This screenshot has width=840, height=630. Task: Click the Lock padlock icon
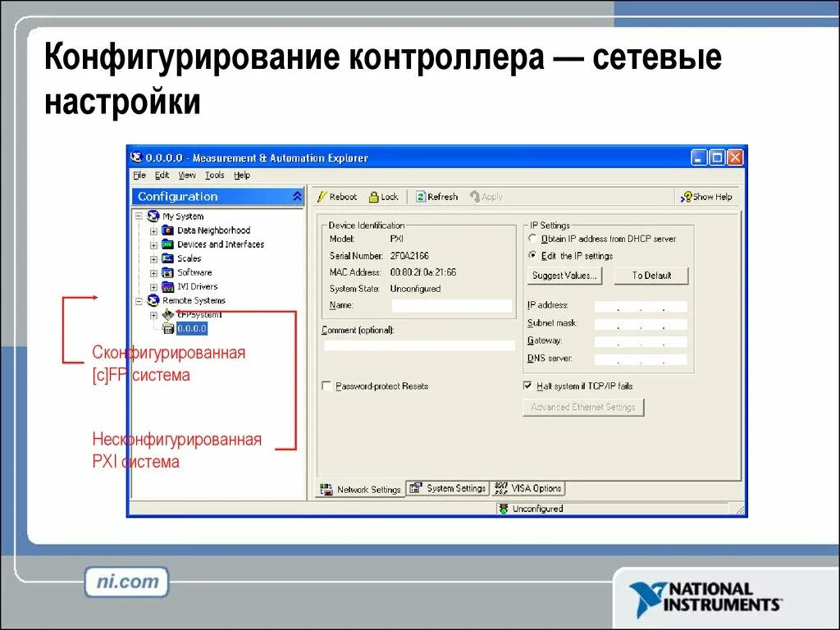point(374,197)
